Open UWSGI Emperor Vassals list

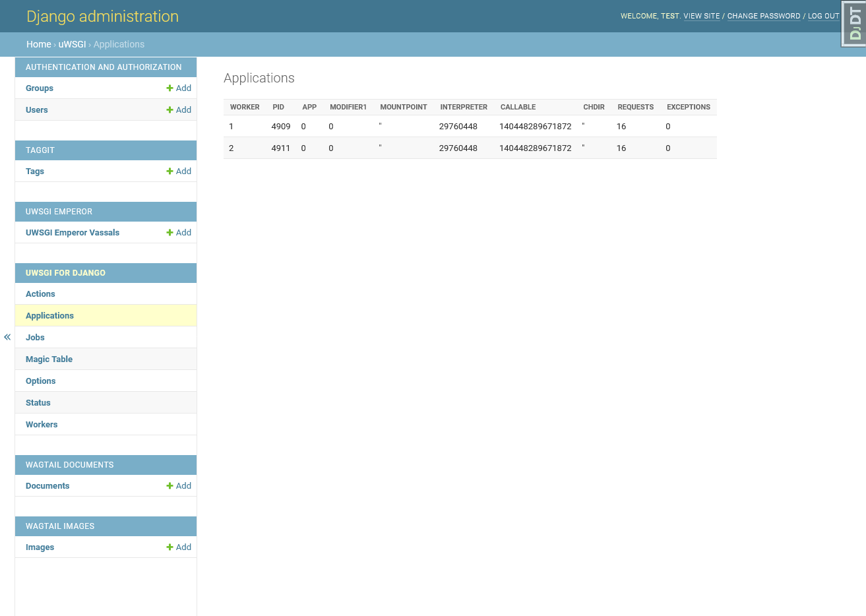click(73, 233)
